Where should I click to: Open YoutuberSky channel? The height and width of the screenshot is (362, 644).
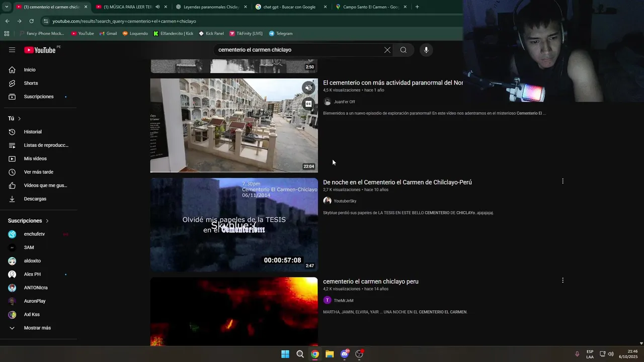tap(345, 201)
